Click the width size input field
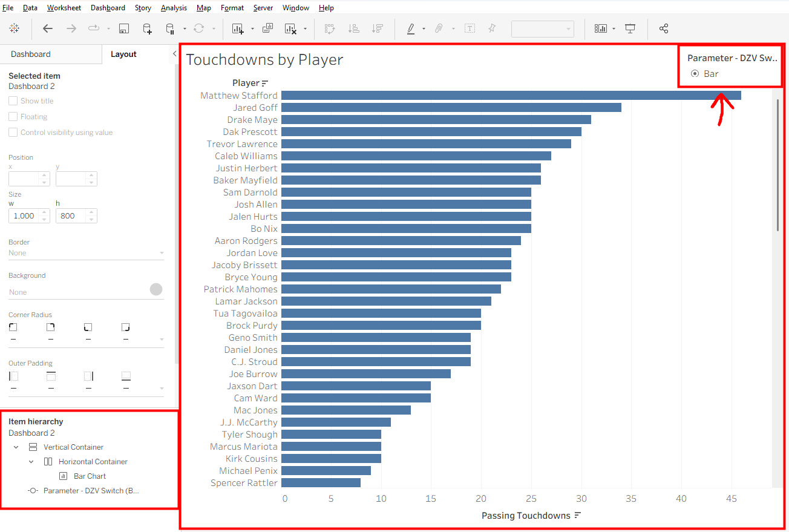789x532 pixels. point(25,216)
